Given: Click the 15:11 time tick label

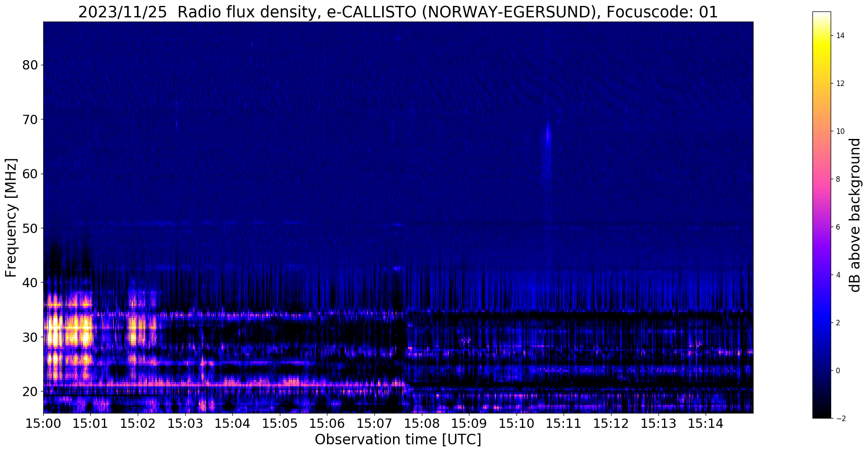Looking at the screenshot, I should [x=564, y=423].
